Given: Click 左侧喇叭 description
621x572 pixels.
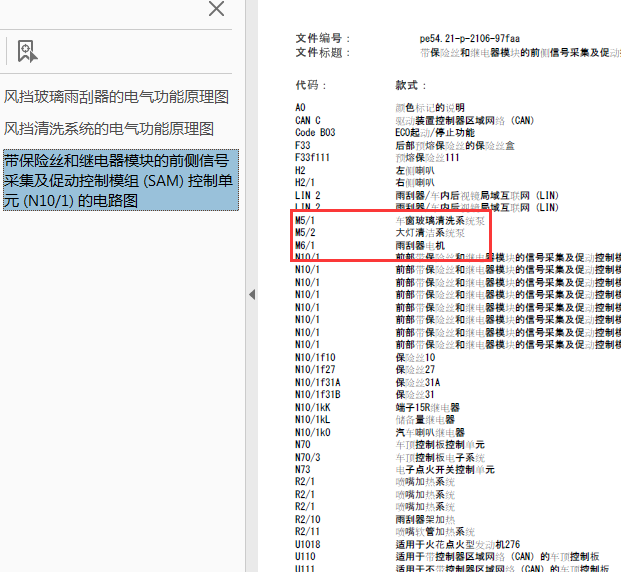Looking at the screenshot, I should (x=415, y=170).
